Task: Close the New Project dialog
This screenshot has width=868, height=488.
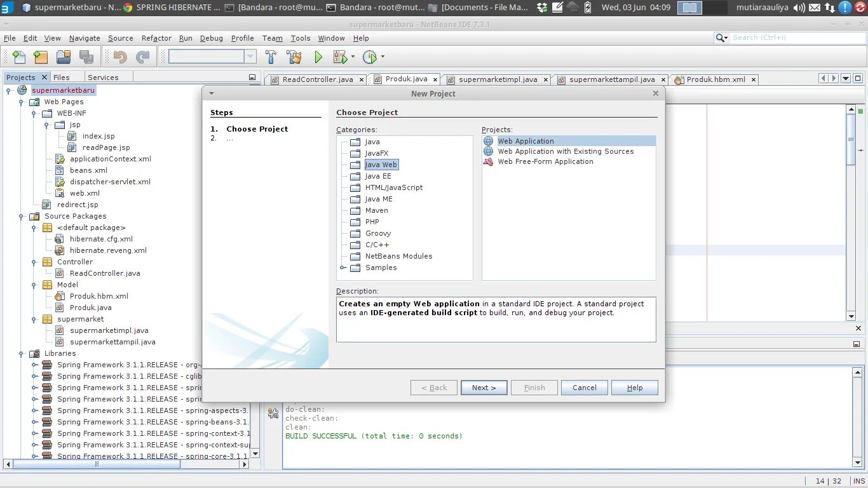Action: 656,93
